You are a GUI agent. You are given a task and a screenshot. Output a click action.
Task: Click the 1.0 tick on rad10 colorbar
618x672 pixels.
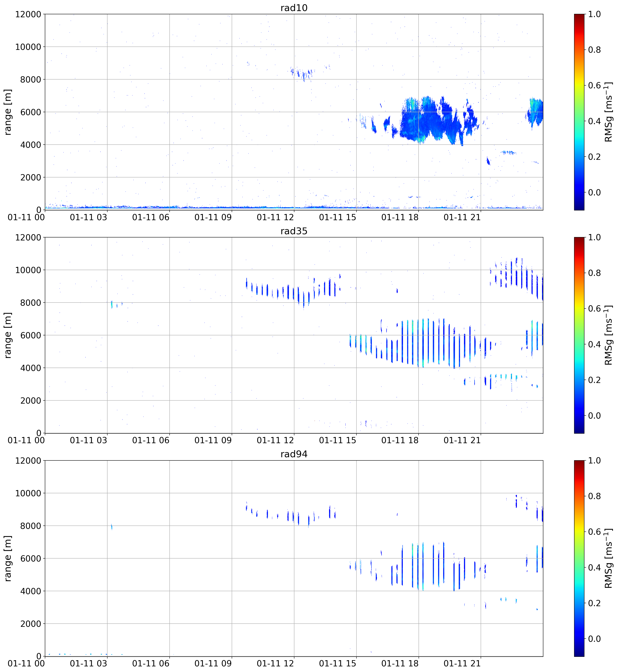pyautogui.click(x=595, y=14)
